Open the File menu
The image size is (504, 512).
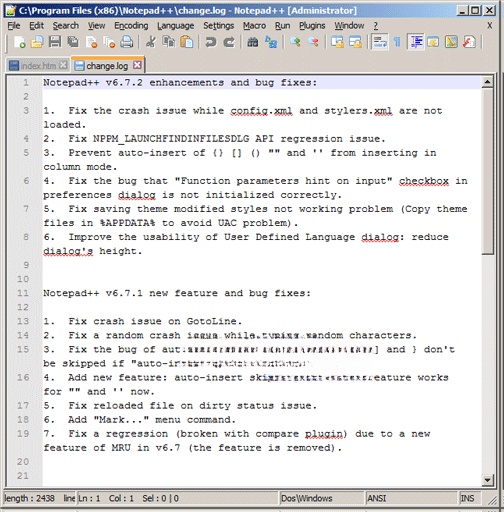coord(14,26)
